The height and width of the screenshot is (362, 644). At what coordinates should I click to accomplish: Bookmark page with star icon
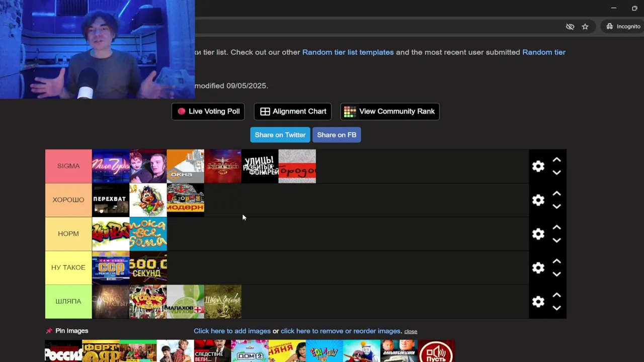[x=585, y=27]
